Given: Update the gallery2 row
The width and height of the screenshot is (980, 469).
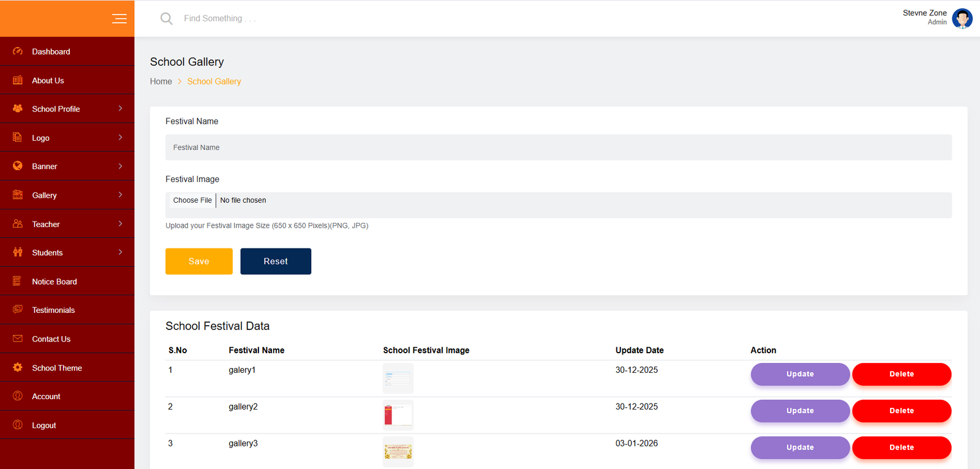Looking at the screenshot, I should click(x=800, y=411).
